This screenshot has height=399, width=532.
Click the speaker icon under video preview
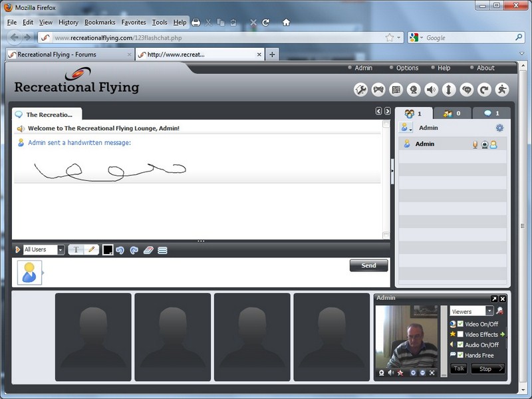[x=391, y=372]
